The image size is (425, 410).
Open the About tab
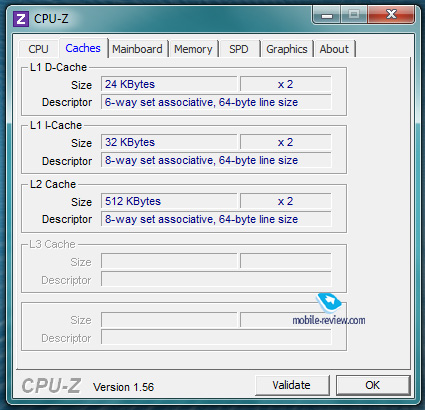(334, 49)
